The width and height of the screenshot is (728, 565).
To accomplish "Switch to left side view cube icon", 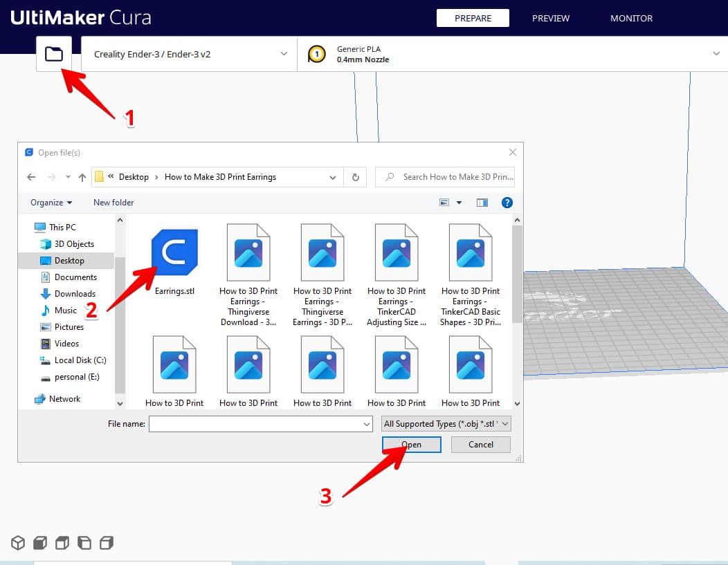I will pyautogui.click(x=84, y=542).
